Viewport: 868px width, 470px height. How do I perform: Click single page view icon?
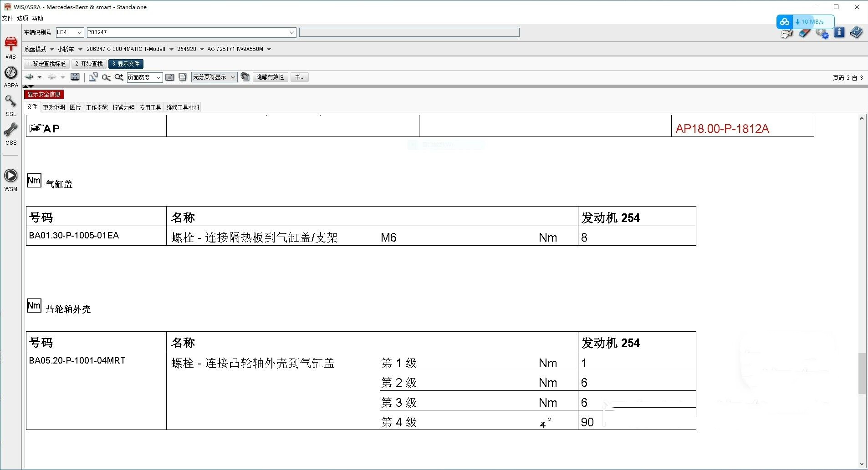click(x=170, y=77)
